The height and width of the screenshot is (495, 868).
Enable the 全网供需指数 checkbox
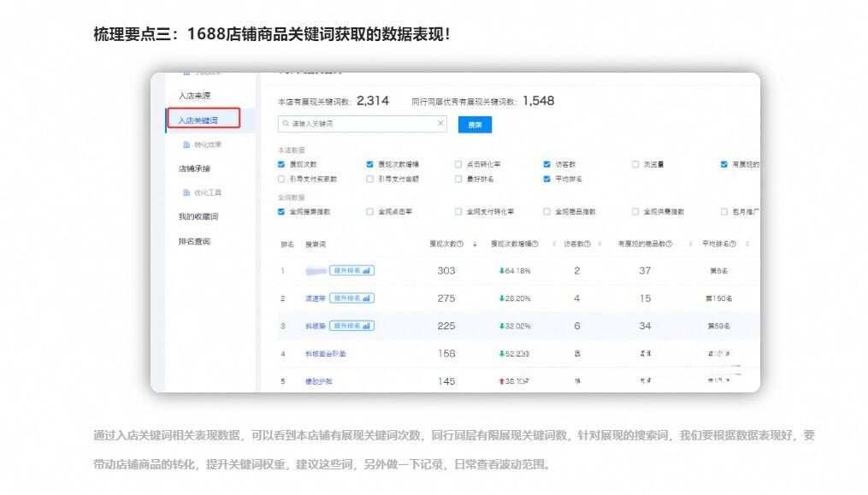(x=635, y=211)
